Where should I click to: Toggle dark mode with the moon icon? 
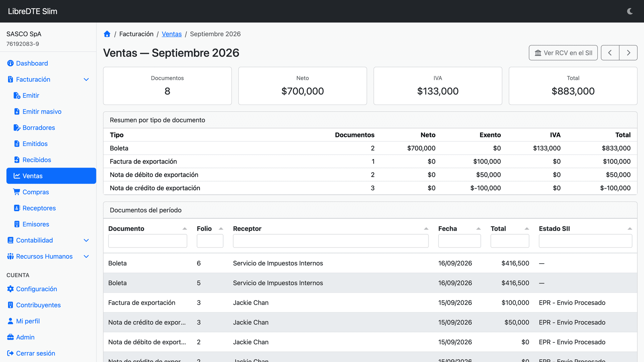[x=630, y=11]
